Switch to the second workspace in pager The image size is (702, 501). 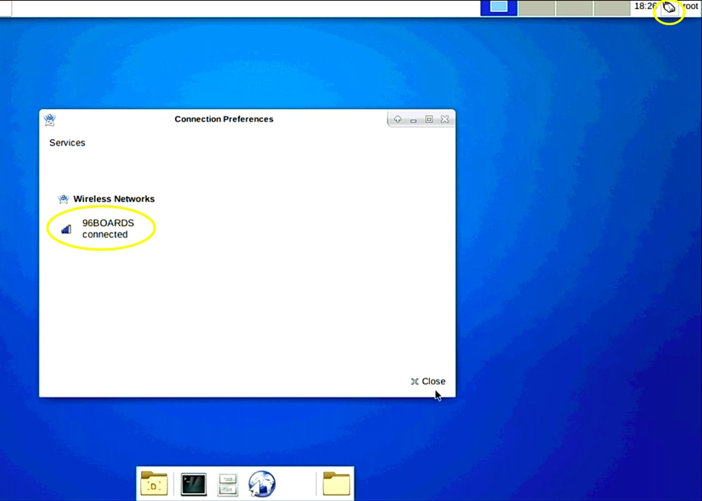537,8
